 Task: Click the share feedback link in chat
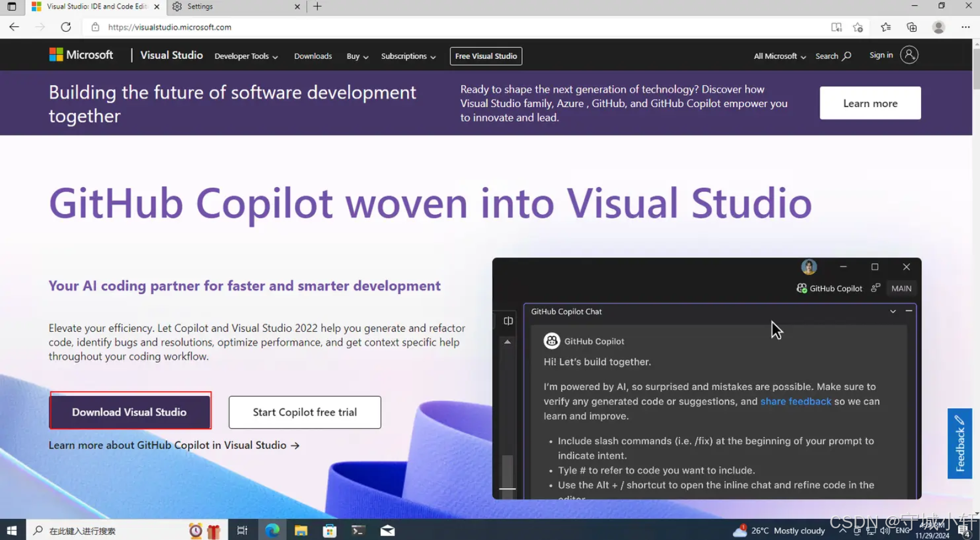[796, 401]
